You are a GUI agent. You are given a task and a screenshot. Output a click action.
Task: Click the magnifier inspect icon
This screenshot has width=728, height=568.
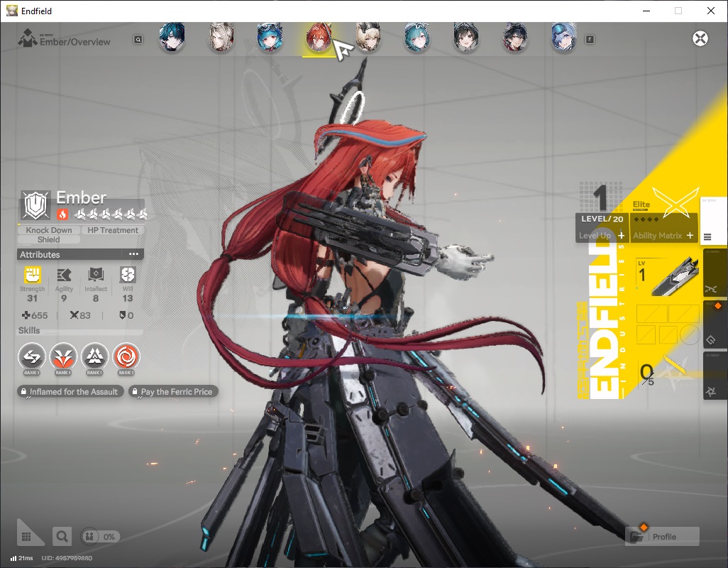click(x=62, y=537)
